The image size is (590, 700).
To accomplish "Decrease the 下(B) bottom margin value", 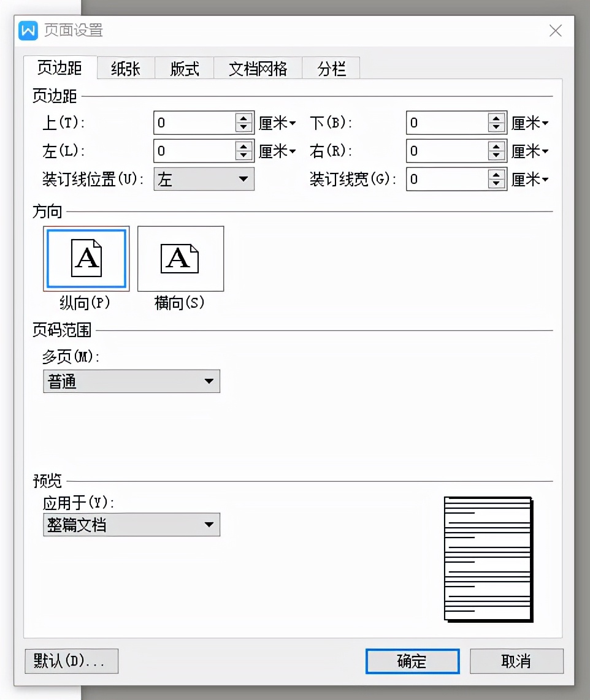I will click(x=496, y=127).
